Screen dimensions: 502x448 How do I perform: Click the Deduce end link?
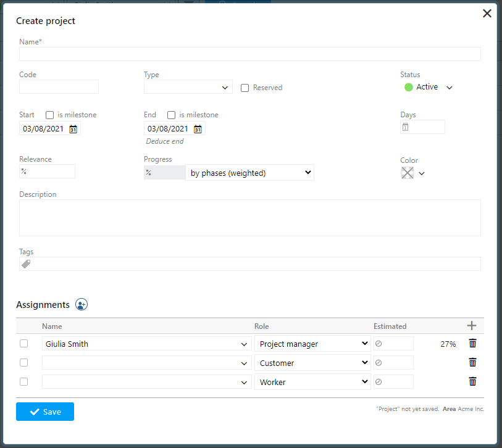165,141
